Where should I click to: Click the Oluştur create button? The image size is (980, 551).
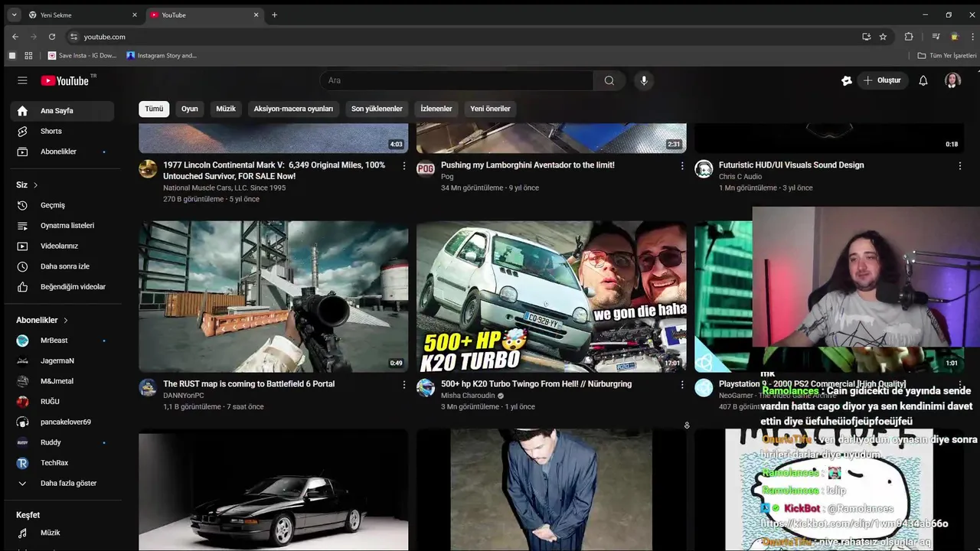click(x=882, y=80)
